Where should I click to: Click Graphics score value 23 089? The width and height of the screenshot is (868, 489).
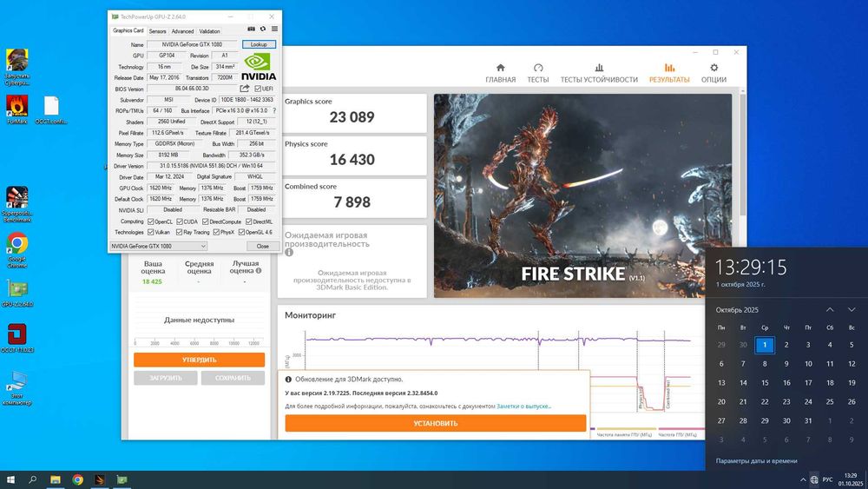click(352, 117)
